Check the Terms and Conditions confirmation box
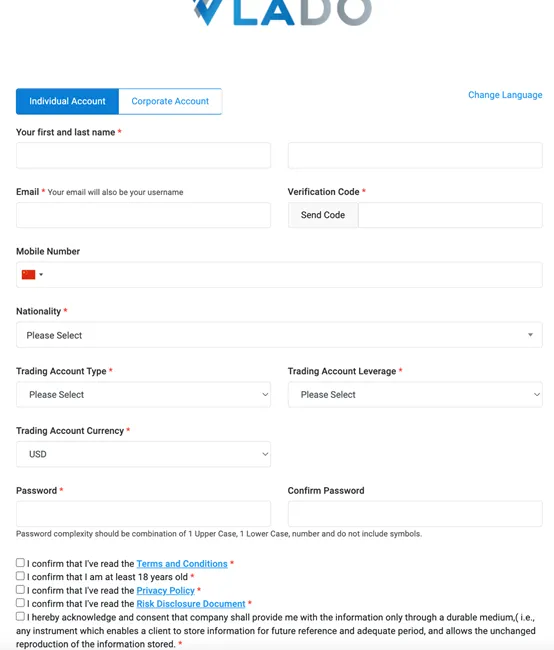 click(x=20, y=563)
